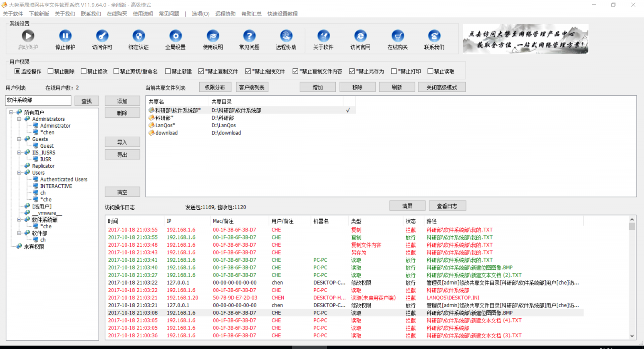Click the 大势至 product center banner
Screen dimensions: 644x349
pyautogui.click(x=526, y=39)
